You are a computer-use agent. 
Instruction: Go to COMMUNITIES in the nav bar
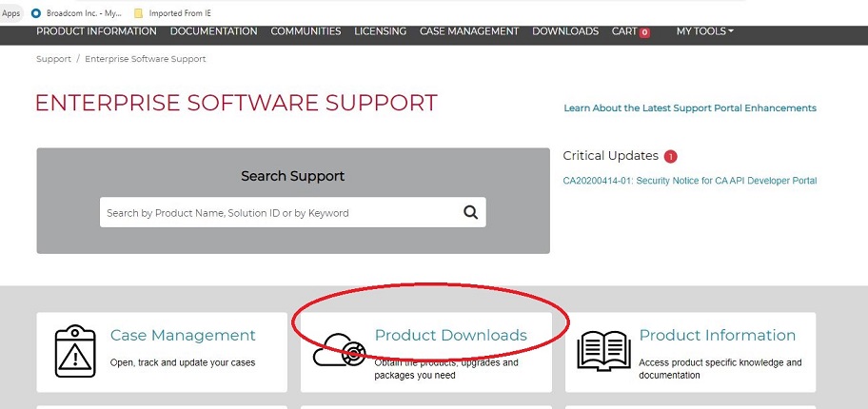pyautogui.click(x=306, y=31)
